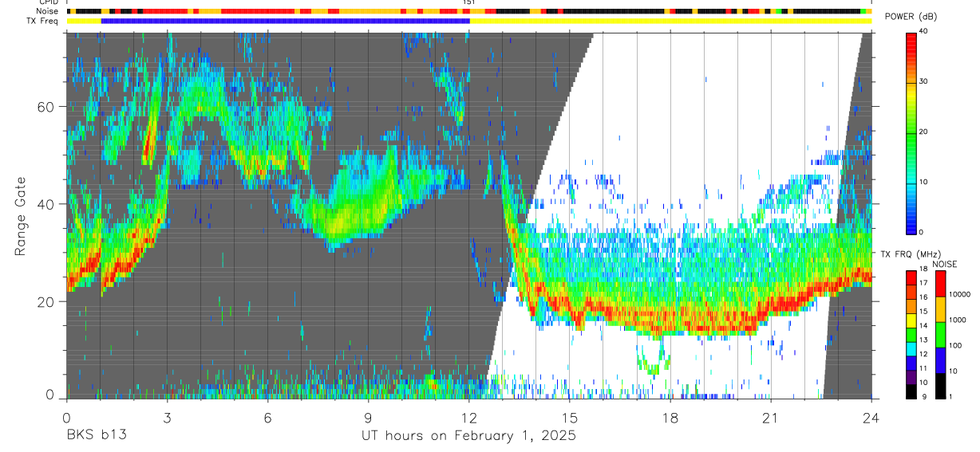
Task: Click the TX FRQ color bar
Action: click(911, 334)
